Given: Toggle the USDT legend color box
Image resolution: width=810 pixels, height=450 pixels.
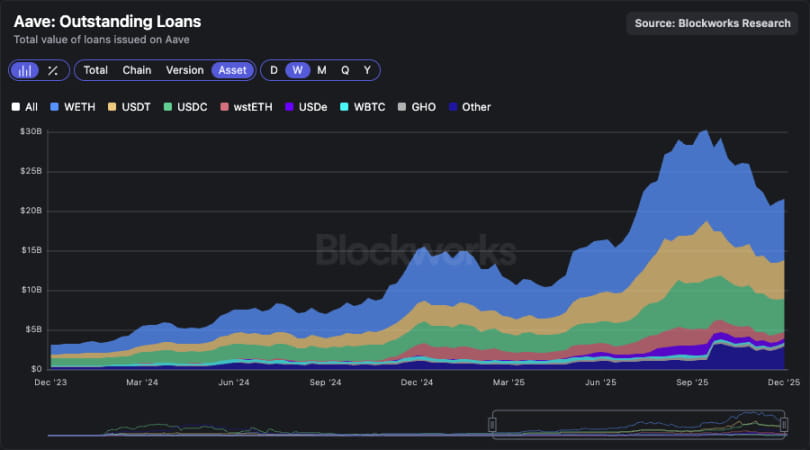Looking at the screenshot, I should pos(112,107).
